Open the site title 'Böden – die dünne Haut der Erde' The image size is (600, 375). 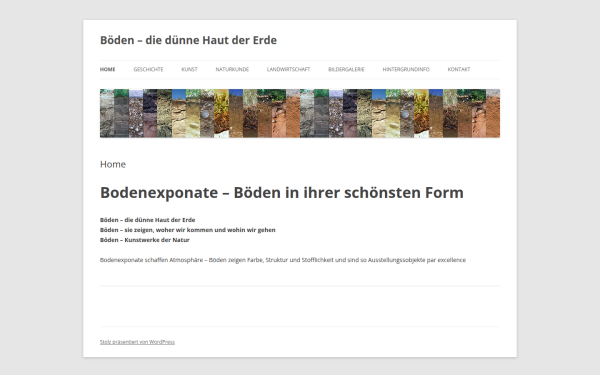[188, 40]
